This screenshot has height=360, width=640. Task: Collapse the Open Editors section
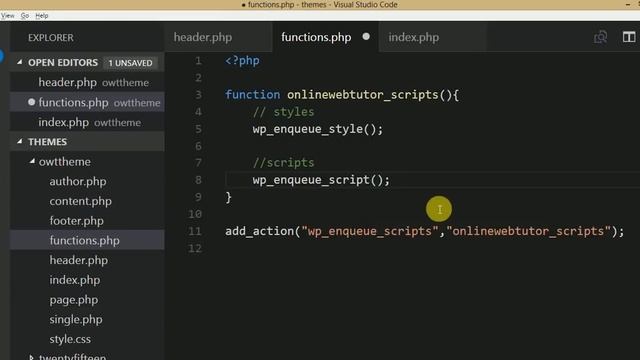point(19,62)
